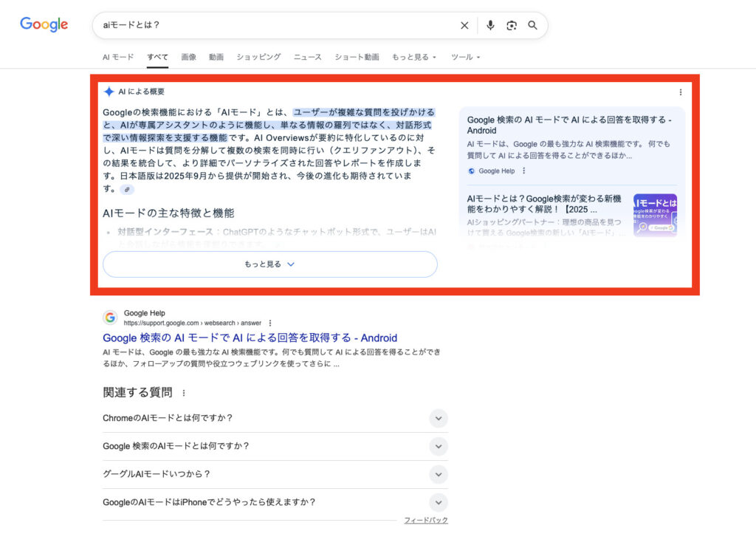Open three-dot menu next to Google Help result URL
Image resolution: width=756 pixels, height=545 pixels.
click(x=270, y=323)
